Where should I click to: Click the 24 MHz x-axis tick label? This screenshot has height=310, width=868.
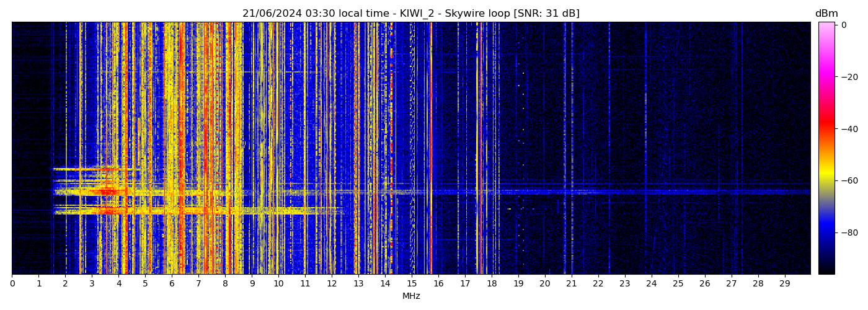coord(651,284)
